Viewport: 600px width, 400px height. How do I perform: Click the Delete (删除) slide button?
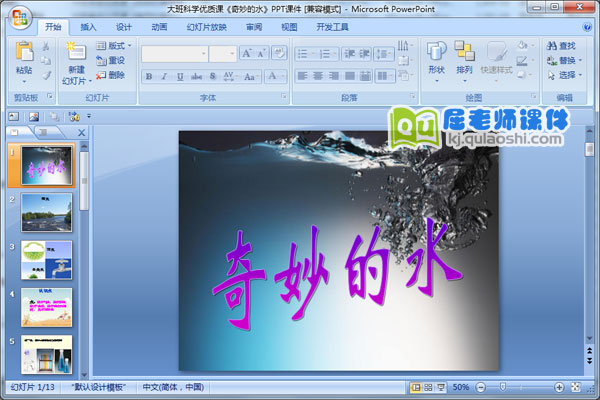(111, 75)
